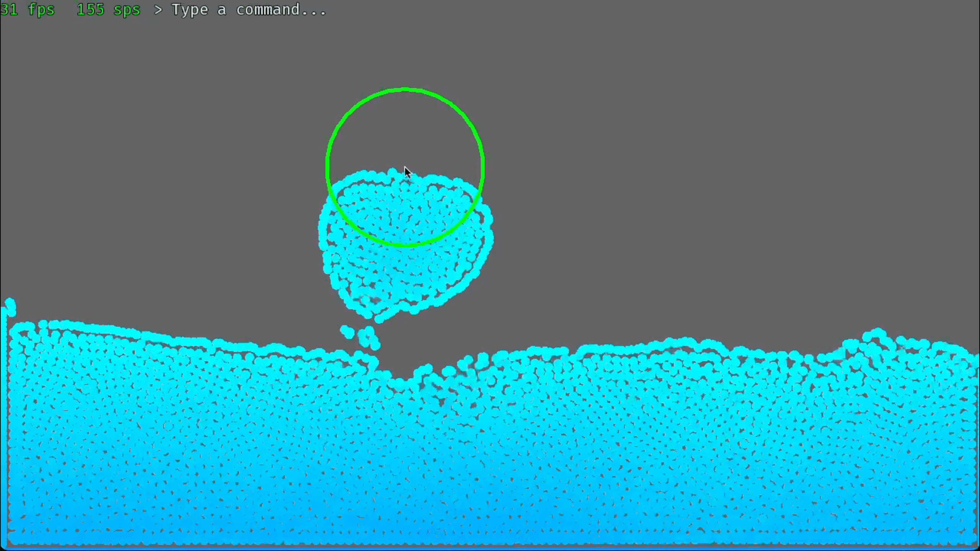Expand the simulation stats area

coord(69,10)
